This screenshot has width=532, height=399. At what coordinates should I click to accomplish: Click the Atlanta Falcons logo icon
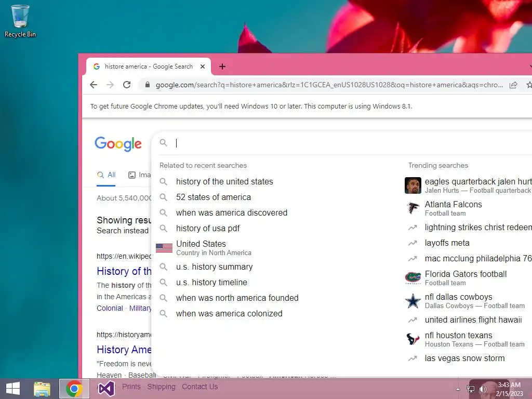[x=413, y=208]
